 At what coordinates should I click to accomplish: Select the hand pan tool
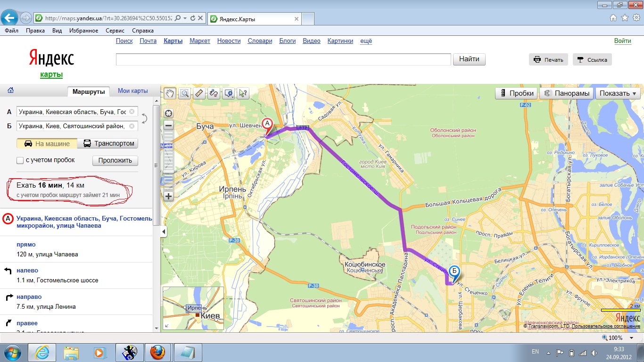click(170, 93)
